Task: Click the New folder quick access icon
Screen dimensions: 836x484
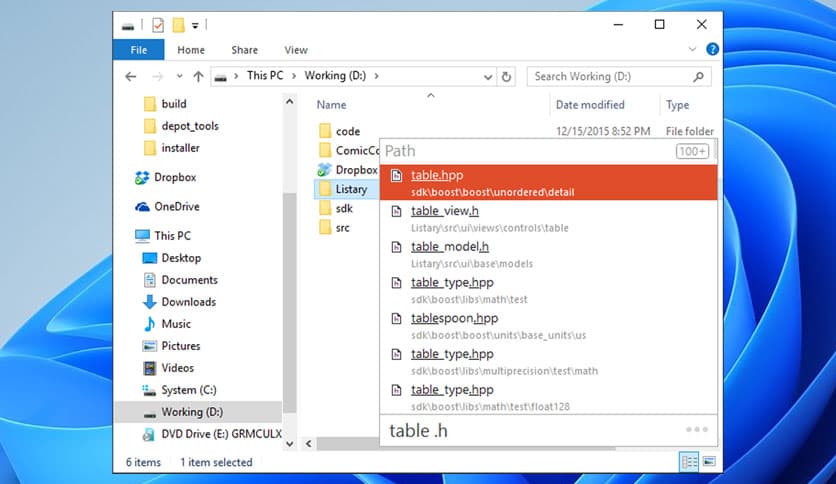Action: pos(179,25)
